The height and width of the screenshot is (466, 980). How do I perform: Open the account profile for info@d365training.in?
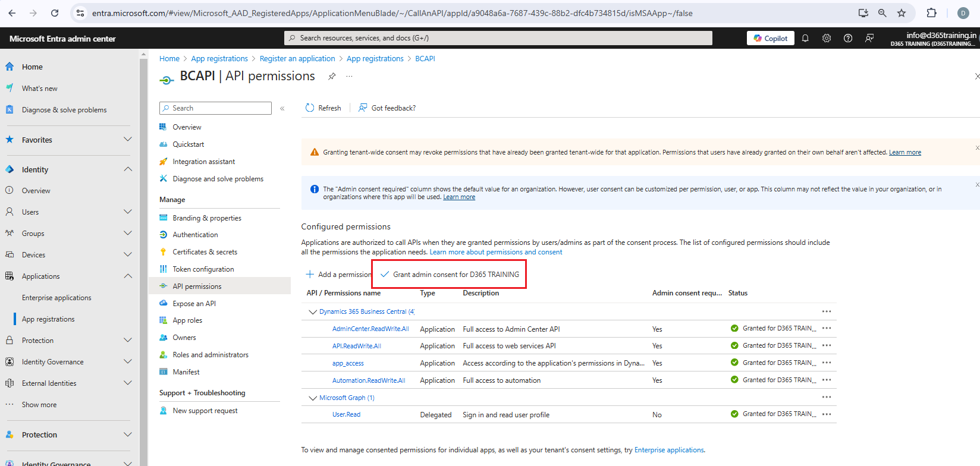934,39
